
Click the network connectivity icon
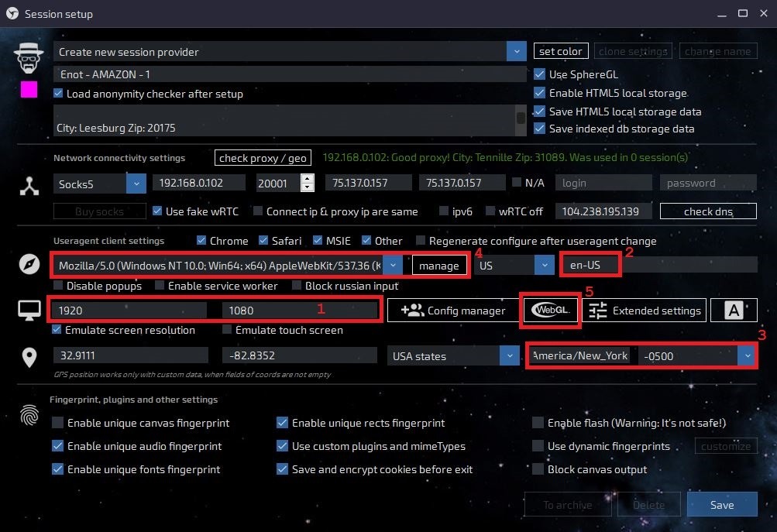[x=29, y=186]
